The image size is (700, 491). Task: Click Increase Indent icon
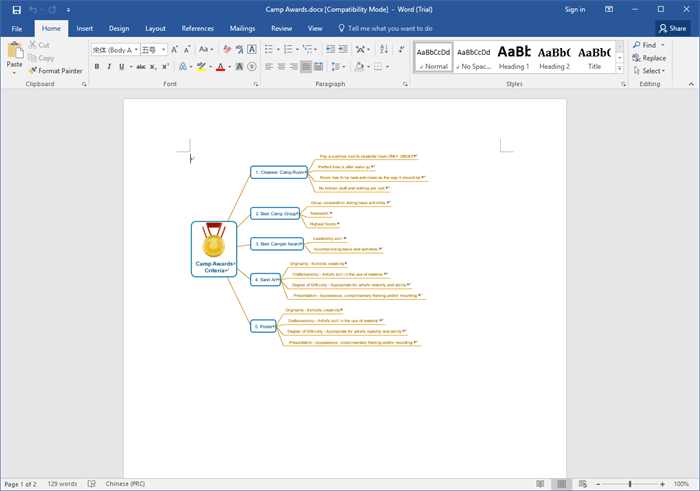pos(343,50)
